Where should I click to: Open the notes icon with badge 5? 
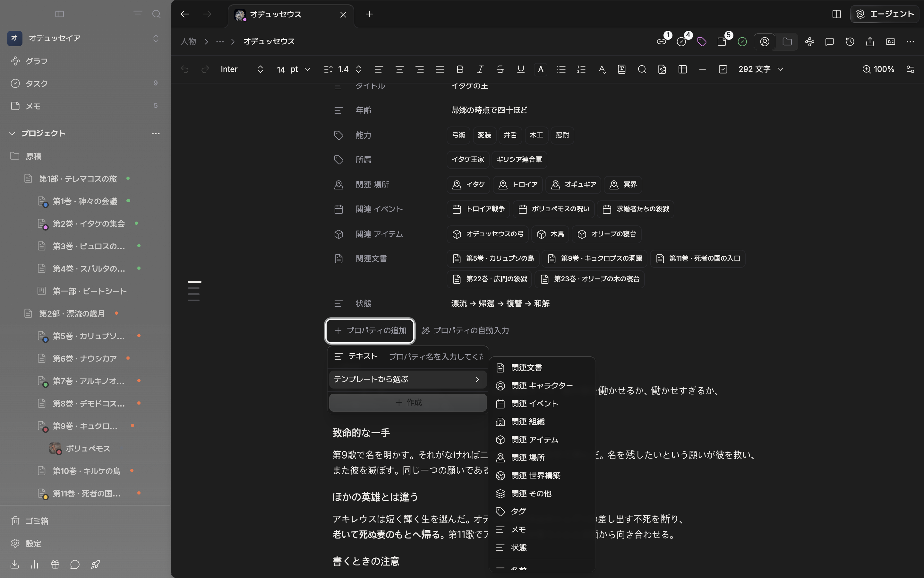click(722, 42)
